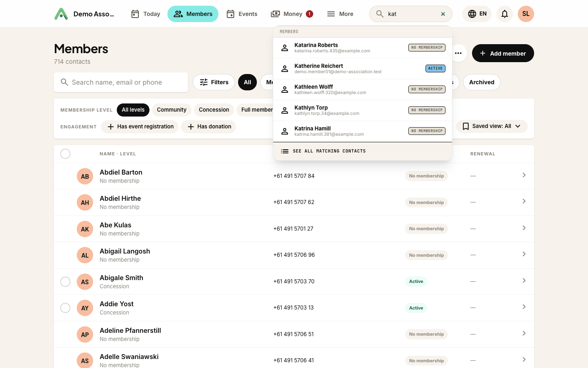Open the Money tab

pyautogui.click(x=292, y=14)
